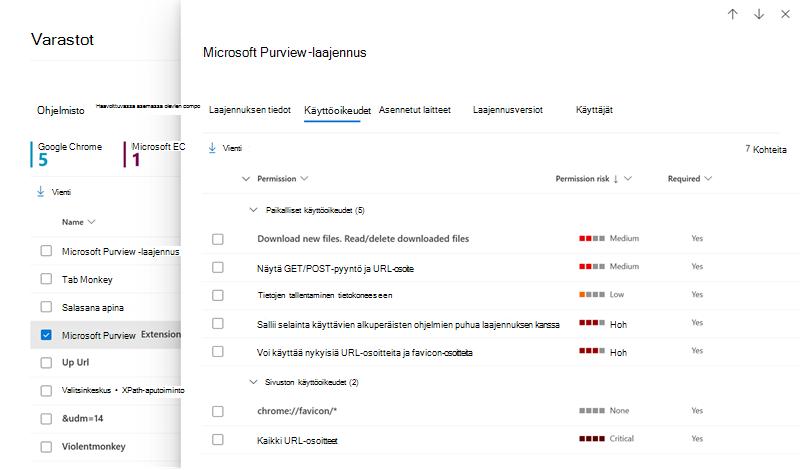Open the Tab Monkey extension row
This screenshot has height=470, width=800.
pos(87,280)
